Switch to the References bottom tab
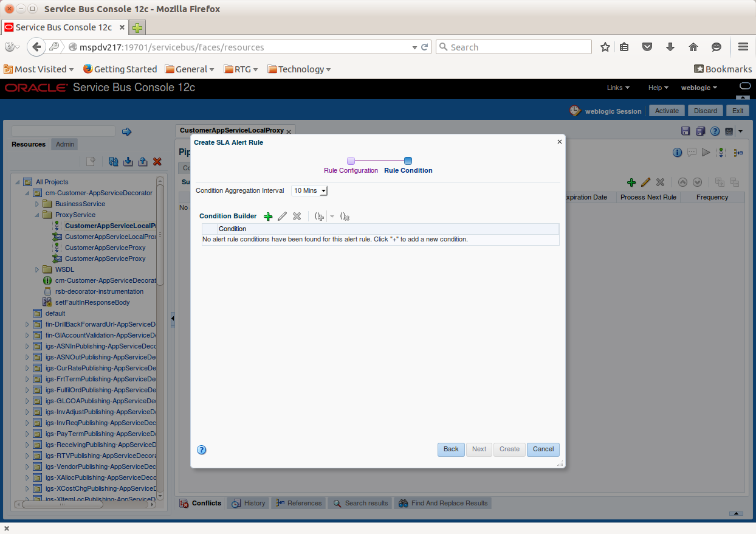This screenshot has height=534, width=756. pos(298,503)
